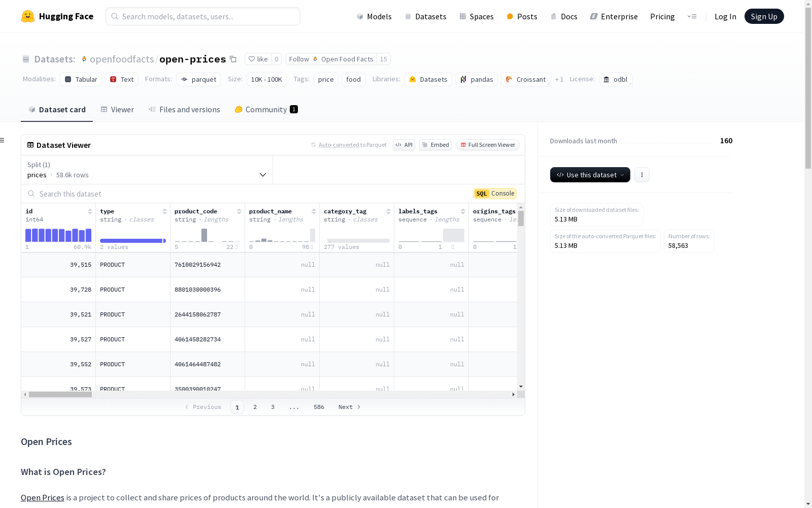
Task: Open Docs in the top navigation
Action: pos(564,16)
